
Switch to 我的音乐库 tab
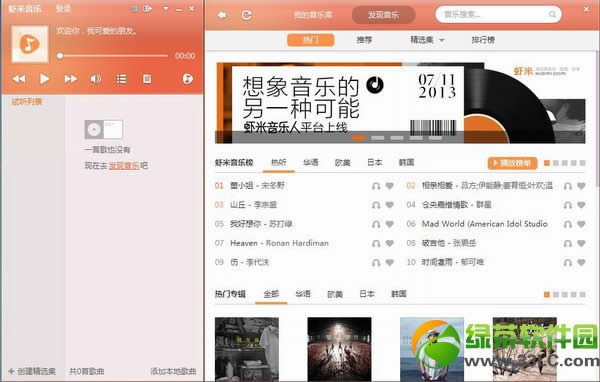point(313,15)
